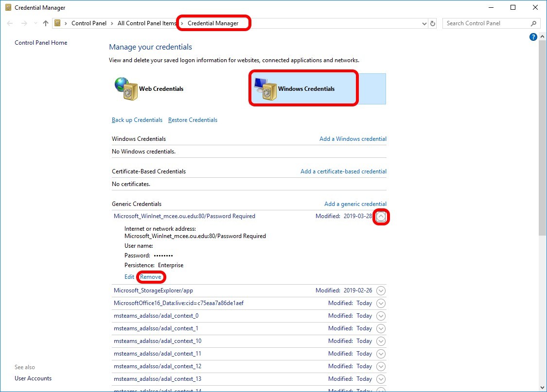
Task: Click the back navigation arrow
Action: [9, 23]
